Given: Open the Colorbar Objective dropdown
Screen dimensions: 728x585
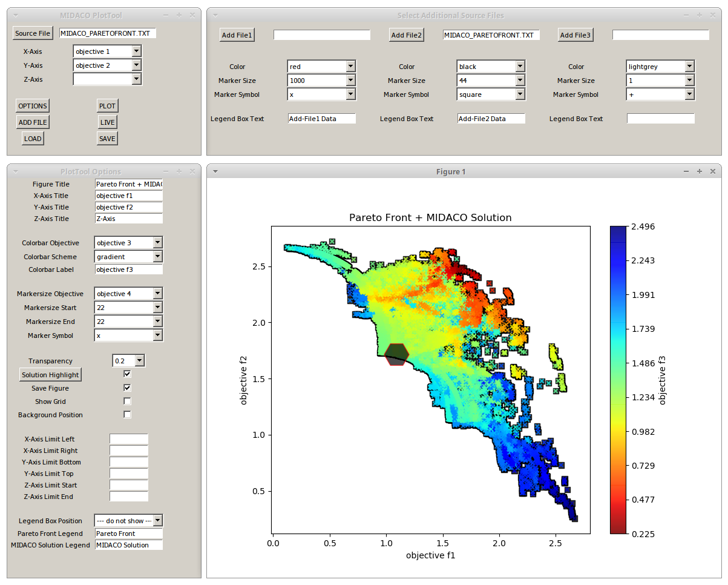Looking at the screenshot, I should click(128, 243).
